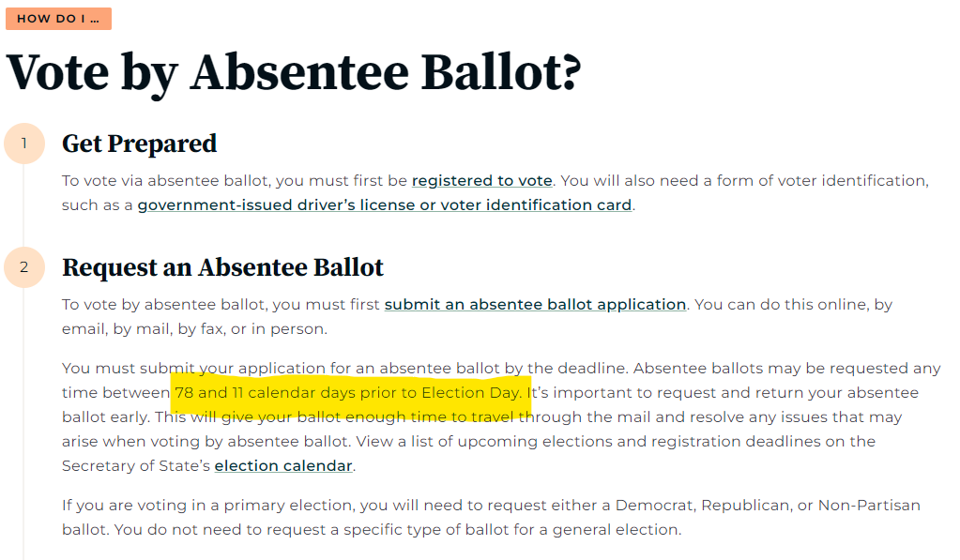Click the vertical timeline line between steps
The height and width of the screenshot is (560, 960).
click(23, 205)
